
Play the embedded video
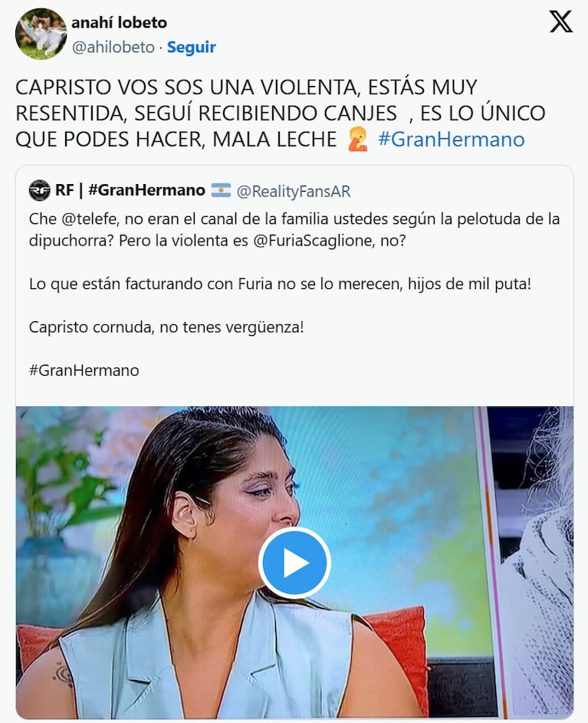pos(294,563)
